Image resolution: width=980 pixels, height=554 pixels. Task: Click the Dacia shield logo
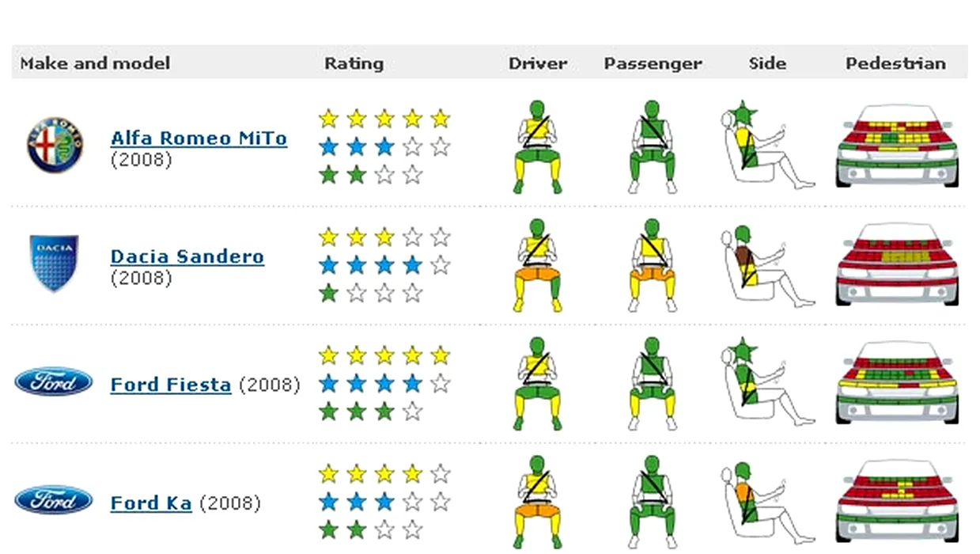55,264
